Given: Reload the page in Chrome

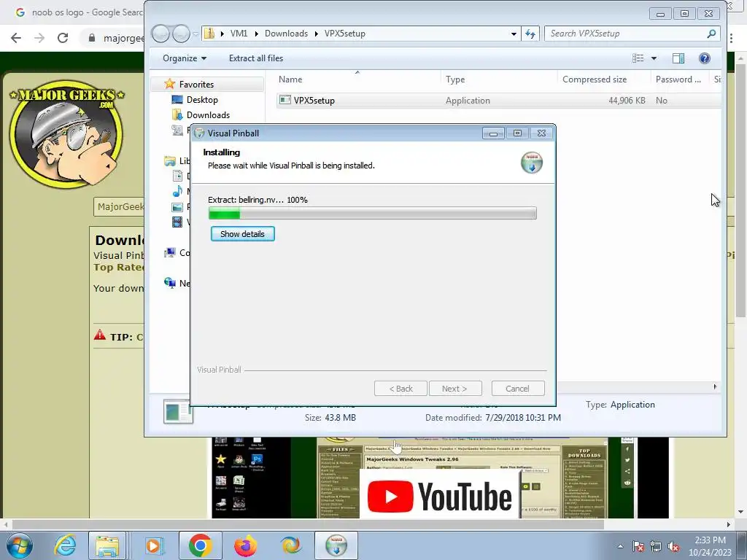Looking at the screenshot, I should point(63,38).
